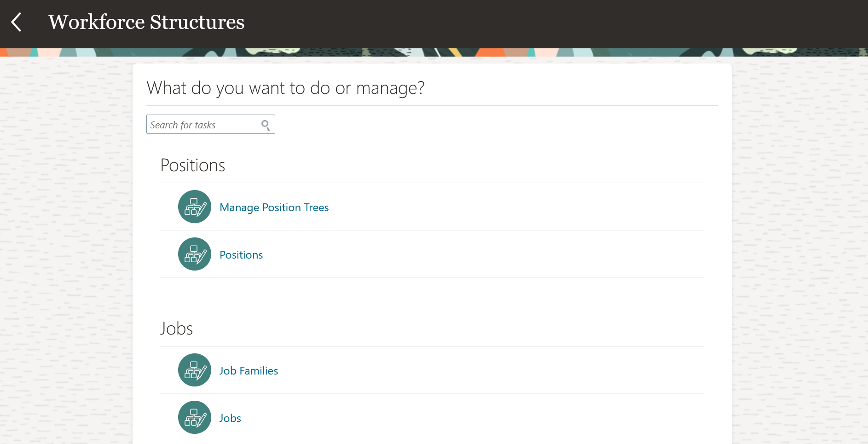The height and width of the screenshot is (444, 868).
Task: Open the Positions task link
Action: [x=241, y=255]
